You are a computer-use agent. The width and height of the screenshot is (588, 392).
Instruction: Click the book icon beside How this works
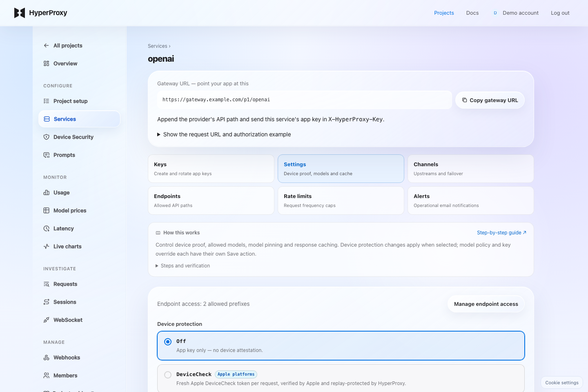[x=158, y=233]
